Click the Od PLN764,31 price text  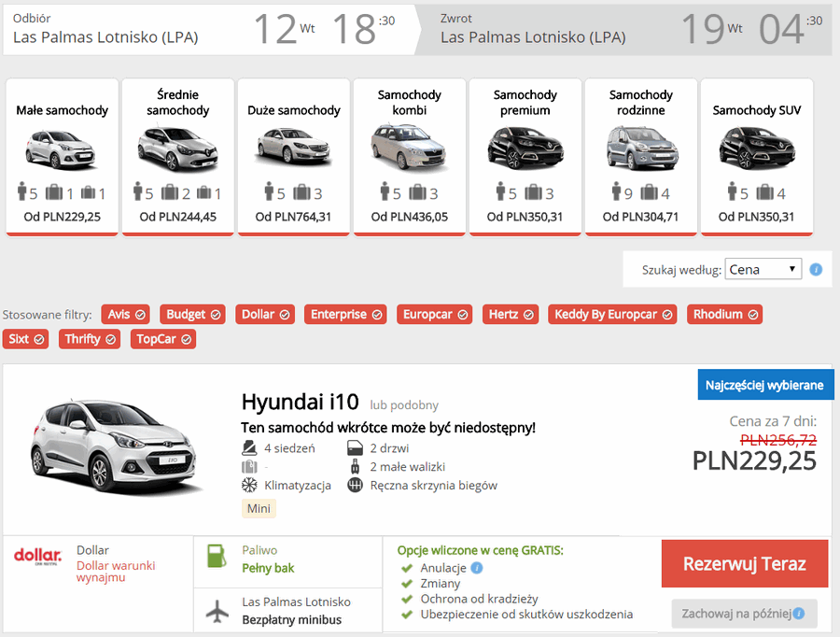coord(293,217)
